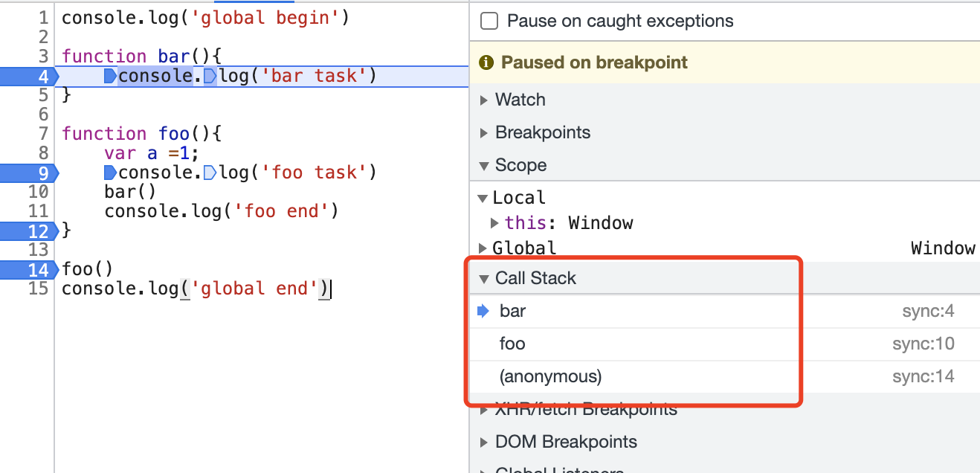Open source location sync:4

(x=928, y=311)
